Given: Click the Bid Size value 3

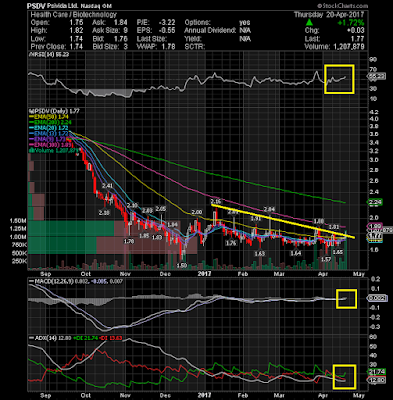Looking at the screenshot, I should coord(126,47).
